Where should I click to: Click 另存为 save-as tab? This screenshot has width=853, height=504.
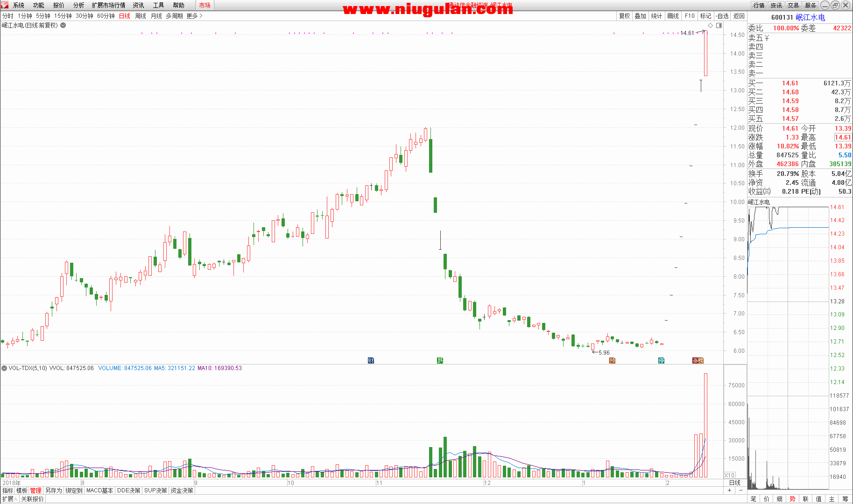coord(54,490)
